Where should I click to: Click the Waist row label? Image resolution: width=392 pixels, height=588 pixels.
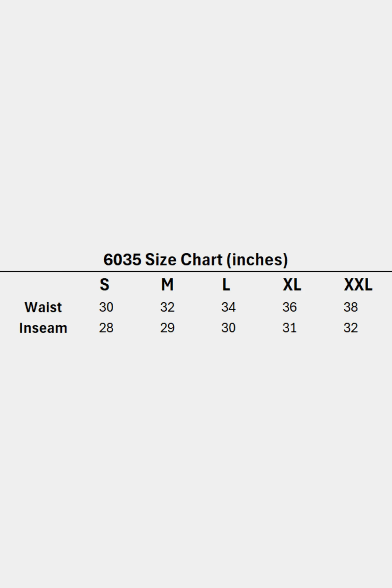pos(43,307)
